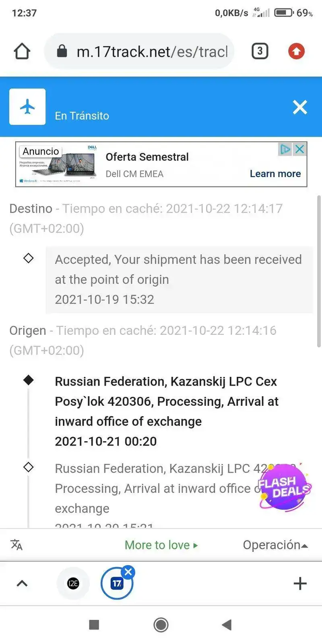Open the More to love link
This screenshot has width=322, height=644.
coord(161,545)
